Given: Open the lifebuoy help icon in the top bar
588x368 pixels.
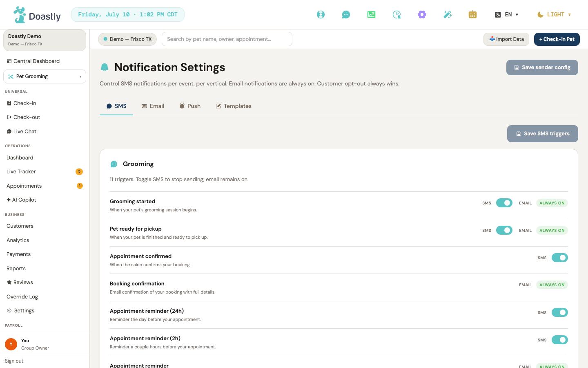Looking at the screenshot, I should click(x=321, y=15).
